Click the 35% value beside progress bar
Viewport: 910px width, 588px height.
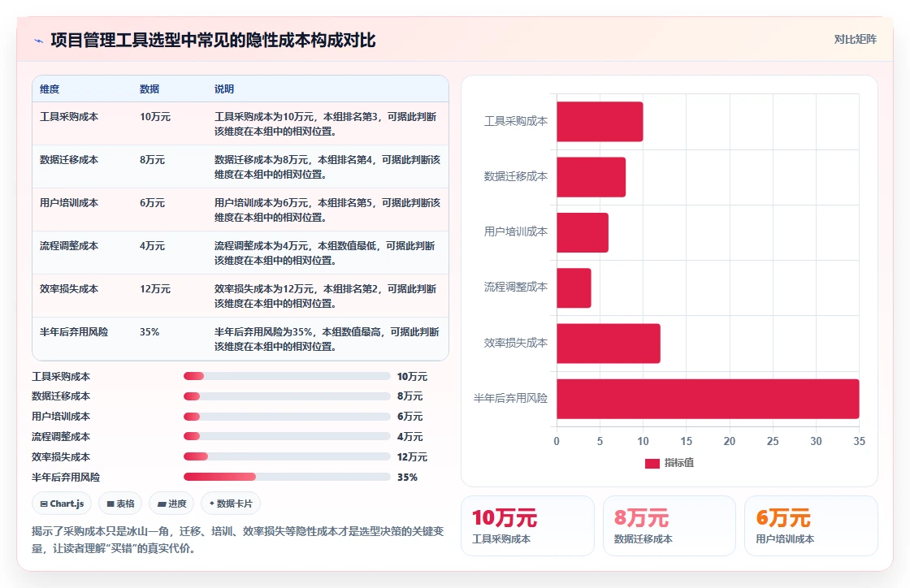407,477
